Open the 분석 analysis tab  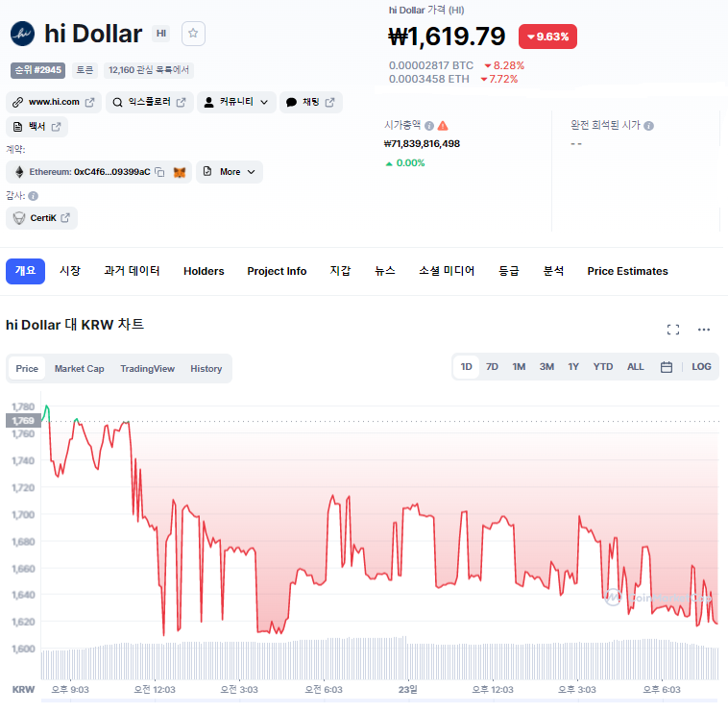pyautogui.click(x=553, y=271)
